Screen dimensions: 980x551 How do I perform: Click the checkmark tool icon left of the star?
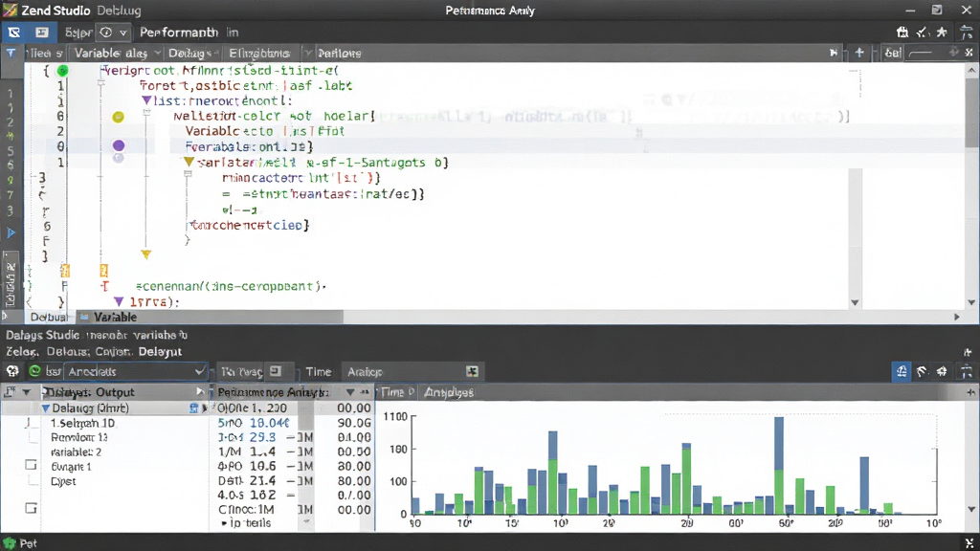tap(922, 32)
